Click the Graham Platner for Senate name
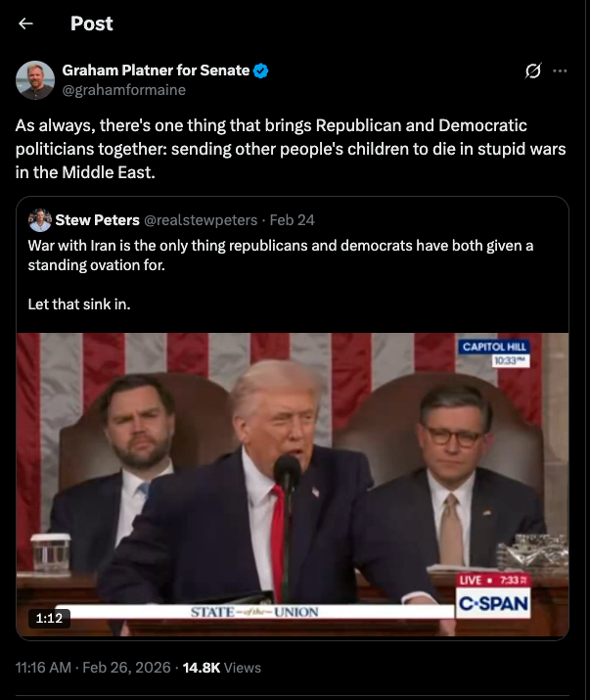 point(156,70)
